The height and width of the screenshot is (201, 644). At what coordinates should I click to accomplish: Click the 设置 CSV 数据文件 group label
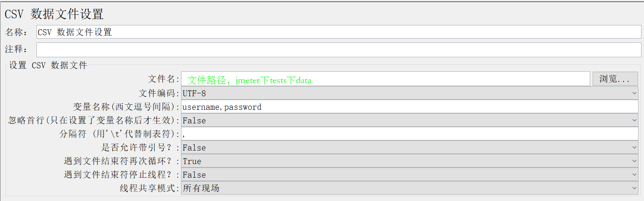(48, 66)
